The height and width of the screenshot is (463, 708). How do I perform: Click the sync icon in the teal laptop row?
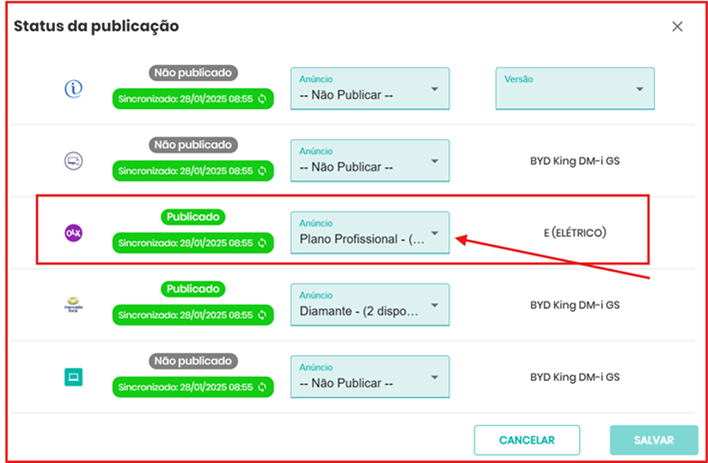[x=262, y=387]
